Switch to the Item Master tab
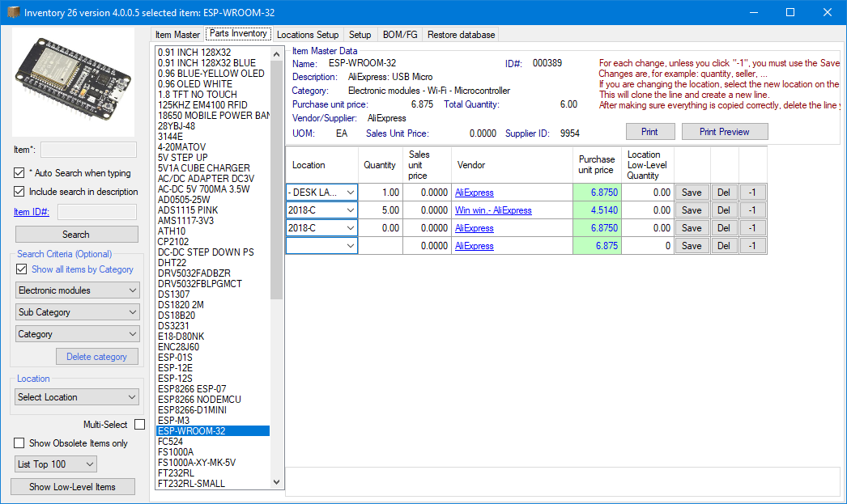This screenshot has height=504, width=847. coord(177,35)
